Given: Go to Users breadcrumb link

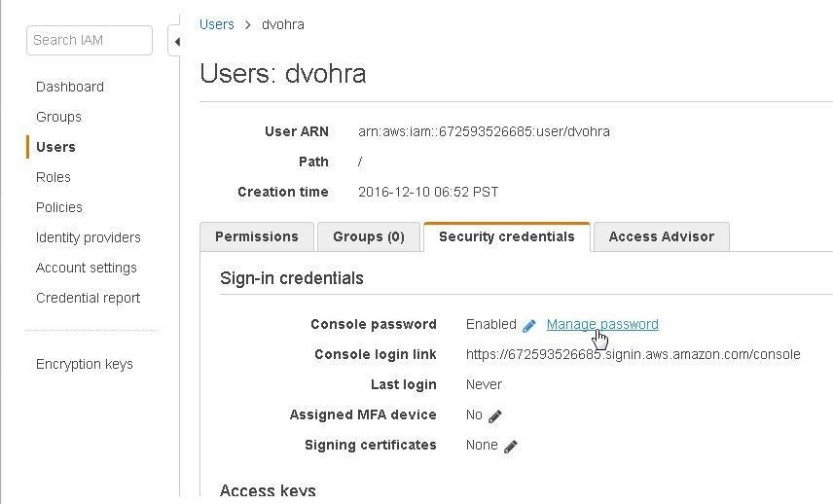Looking at the screenshot, I should (217, 24).
